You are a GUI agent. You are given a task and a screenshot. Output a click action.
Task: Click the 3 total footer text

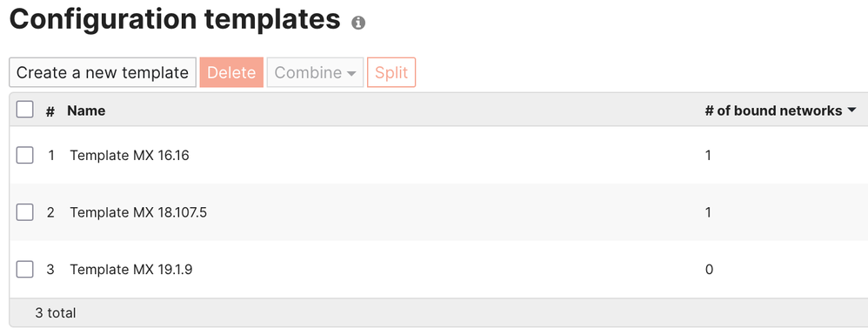[56, 313]
